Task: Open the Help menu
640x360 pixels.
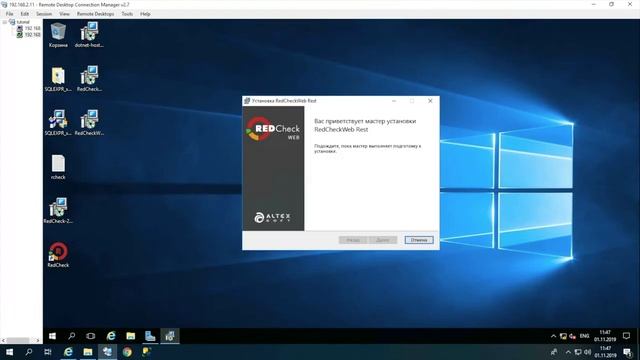Action: pos(145,14)
